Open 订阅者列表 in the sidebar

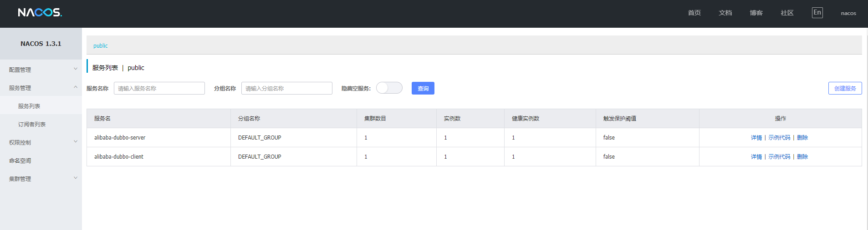click(32, 124)
